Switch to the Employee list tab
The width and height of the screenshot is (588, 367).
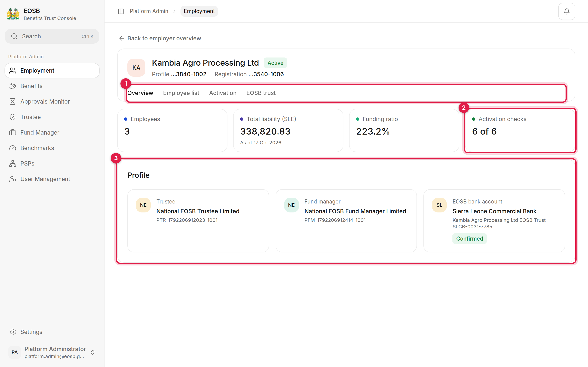pos(181,93)
